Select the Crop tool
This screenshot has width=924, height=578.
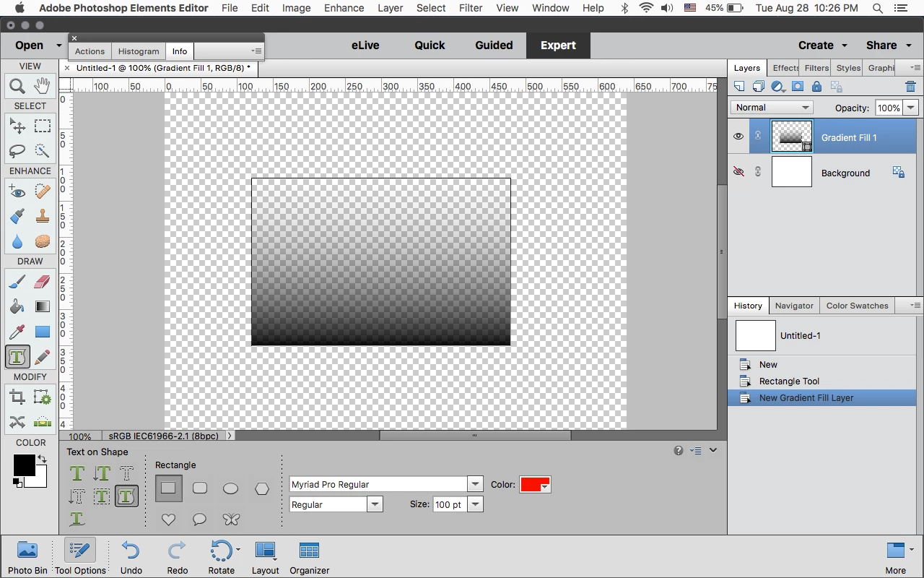pyautogui.click(x=17, y=397)
